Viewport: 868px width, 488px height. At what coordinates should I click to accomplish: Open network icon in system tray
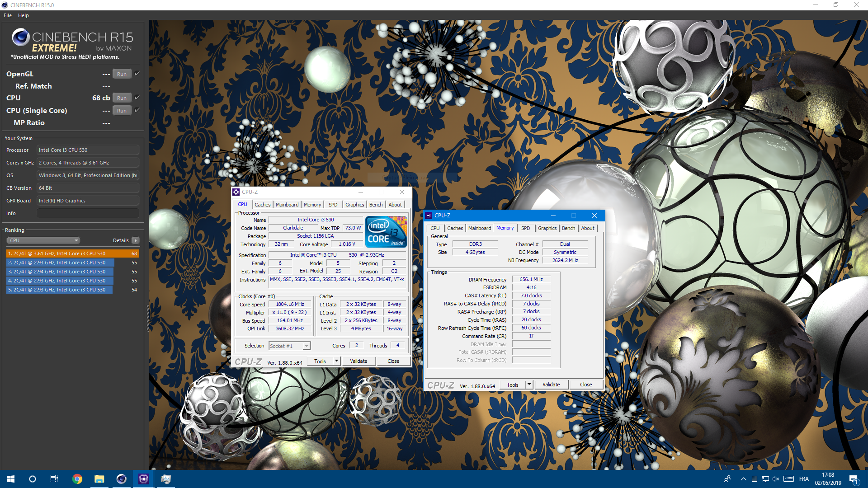[x=765, y=479]
